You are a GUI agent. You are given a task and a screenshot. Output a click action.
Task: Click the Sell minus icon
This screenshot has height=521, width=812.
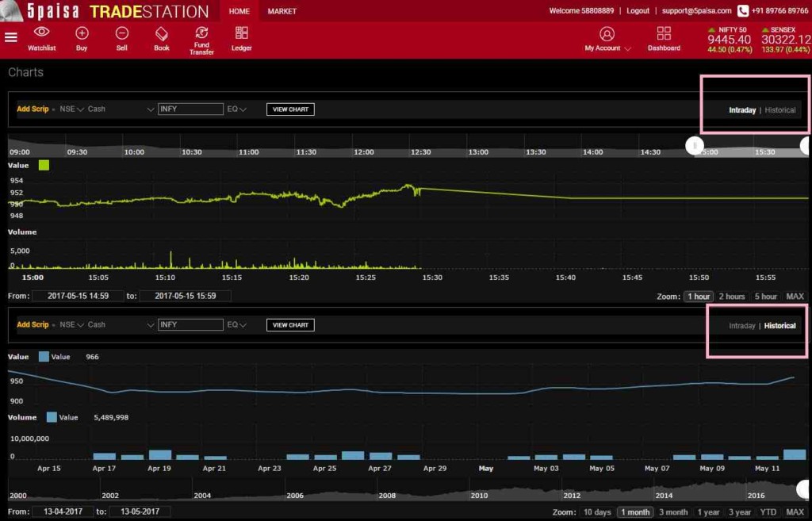point(121,33)
